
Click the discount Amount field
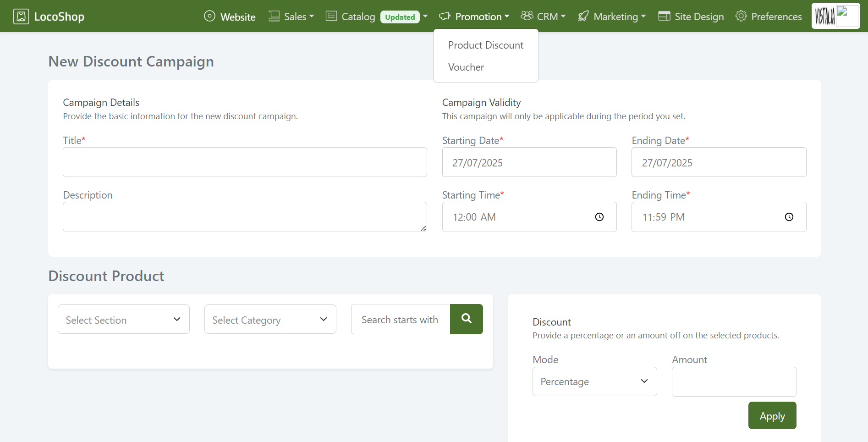pyautogui.click(x=734, y=381)
